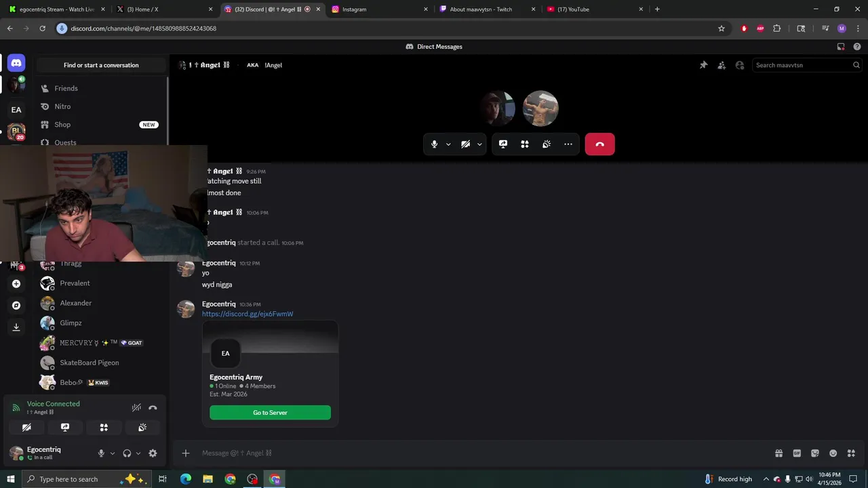Switch to About maavvytsn Twitch tab
The height and width of the screenshot is (488, 868).
[488, 9]
